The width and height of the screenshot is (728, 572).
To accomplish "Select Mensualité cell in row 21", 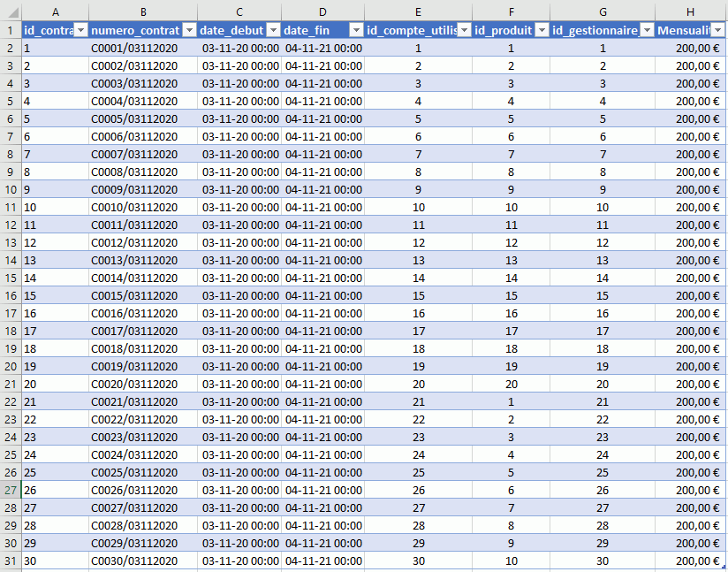I will [690, 385].
